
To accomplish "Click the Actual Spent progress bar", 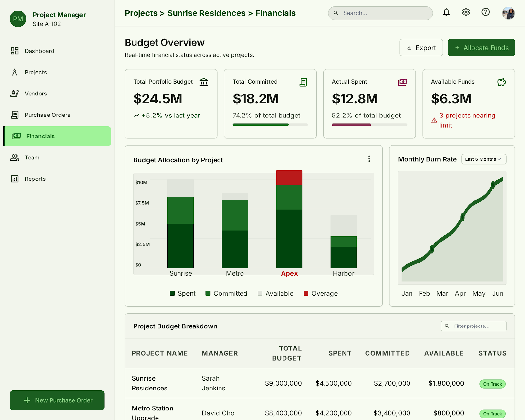I will [x=369, y=125].
